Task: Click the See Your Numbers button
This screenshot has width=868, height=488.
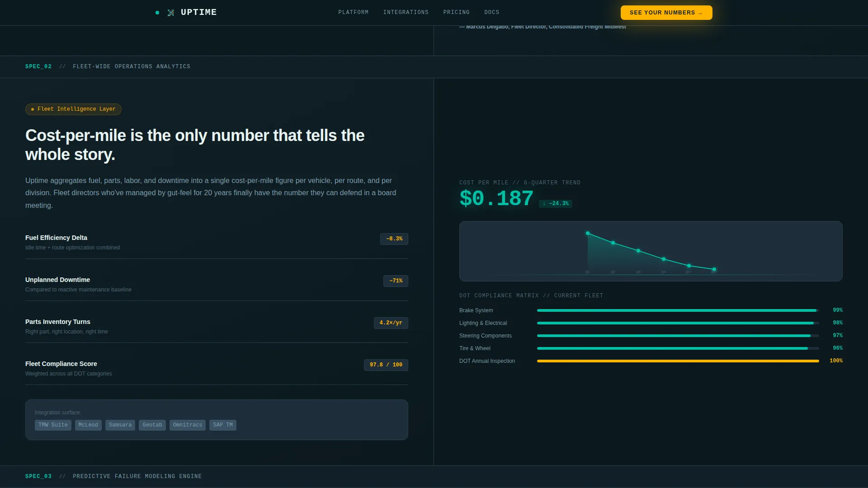Action: click(x=666, y=13)
